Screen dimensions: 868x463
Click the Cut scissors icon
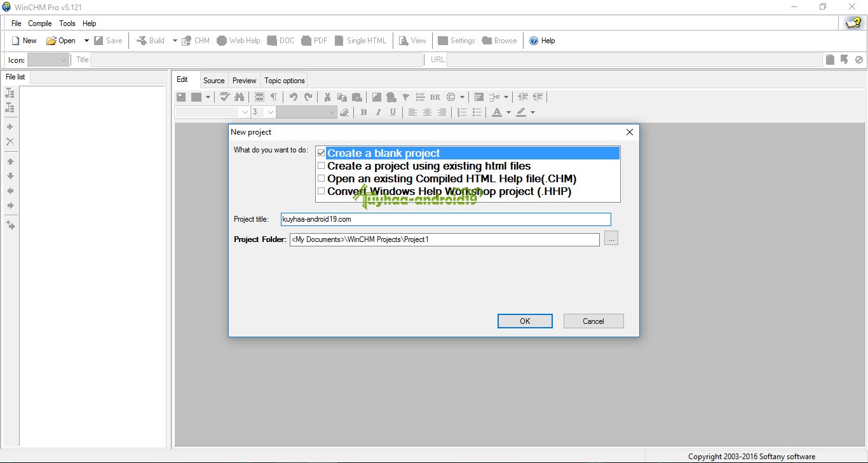pyautogui.click(x=327, y=97)
